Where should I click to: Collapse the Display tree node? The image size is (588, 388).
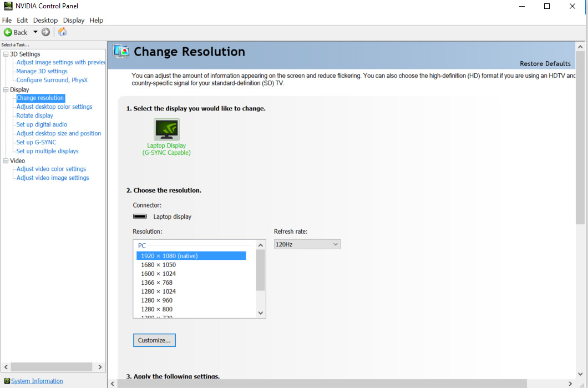(6, 90)
